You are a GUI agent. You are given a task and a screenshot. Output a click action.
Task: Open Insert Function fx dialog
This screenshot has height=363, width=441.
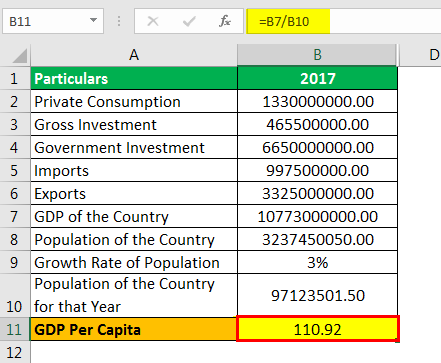click(225, 21)
